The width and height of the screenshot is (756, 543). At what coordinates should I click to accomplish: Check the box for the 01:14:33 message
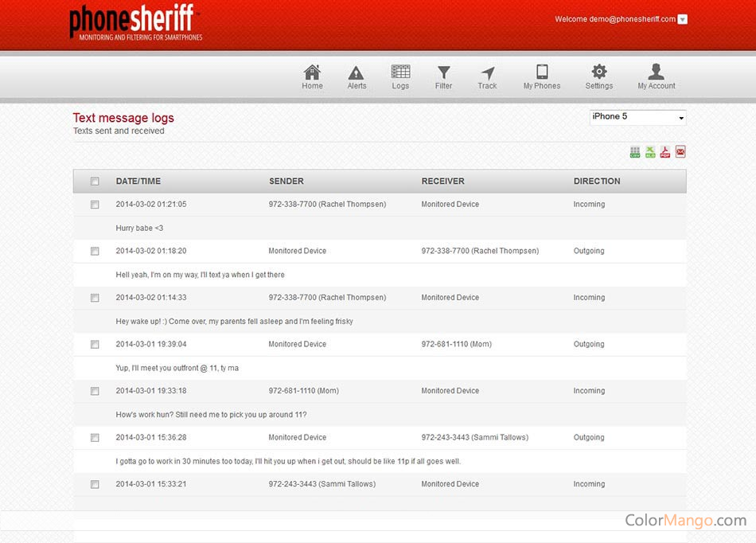tap(95, 298)
